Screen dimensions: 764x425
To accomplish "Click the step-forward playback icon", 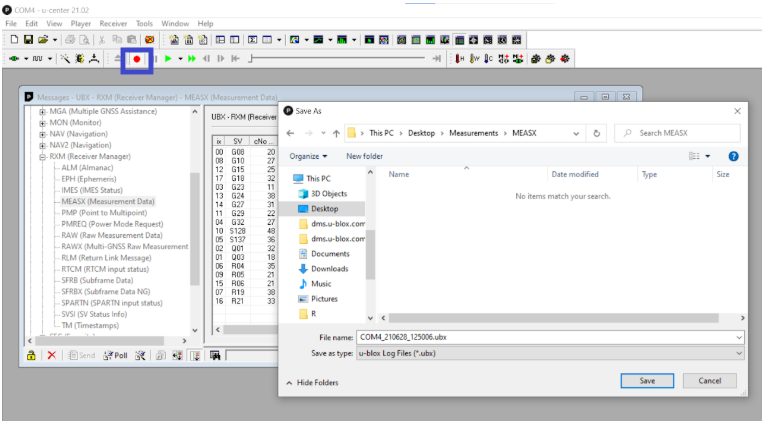I will click(x=221, y=58).
